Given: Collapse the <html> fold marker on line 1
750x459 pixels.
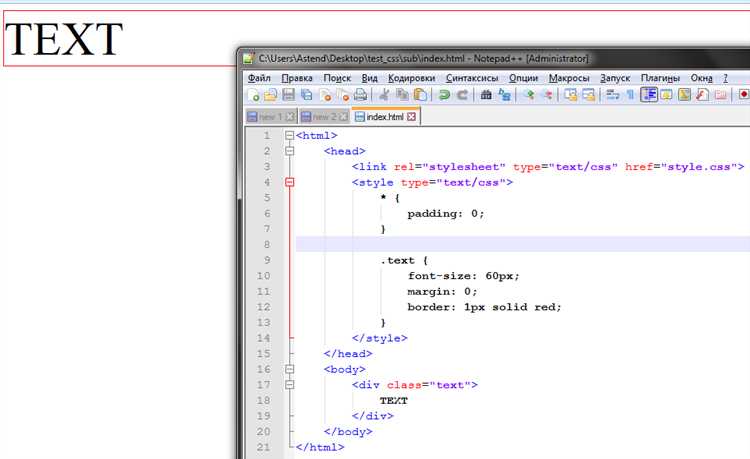Looking at the screenshot, I should point(290,135).
